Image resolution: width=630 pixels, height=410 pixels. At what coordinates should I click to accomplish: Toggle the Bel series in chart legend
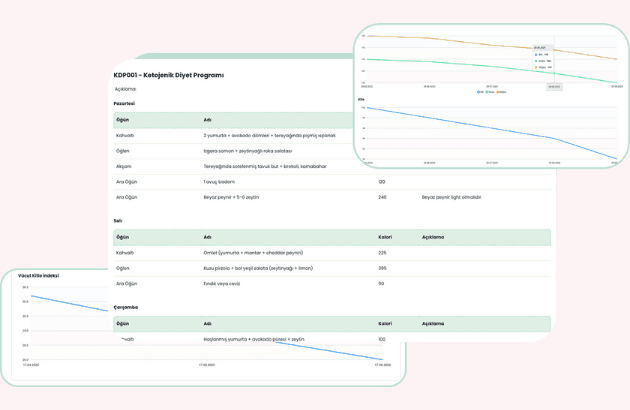click(x=483, y=92)
